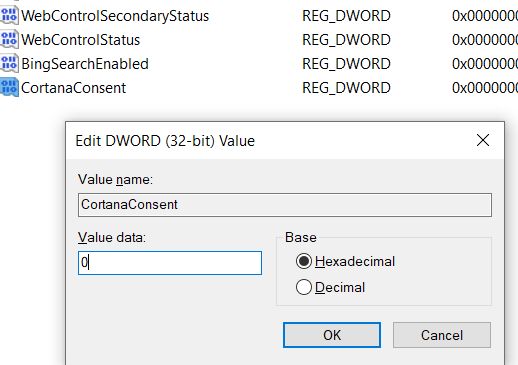Viewport: 518px width, 365px height.
Task: Click the Value name text box
Action: click(x=285, y=205)
